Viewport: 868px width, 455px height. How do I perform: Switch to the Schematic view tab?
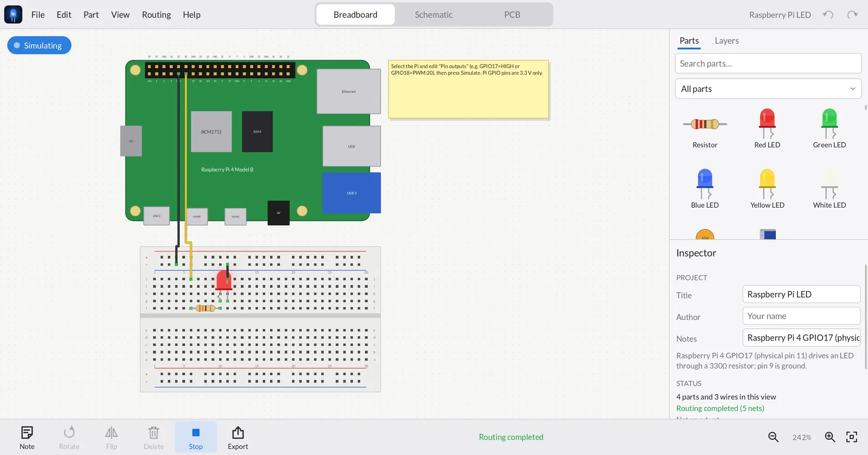pos(433,15)
